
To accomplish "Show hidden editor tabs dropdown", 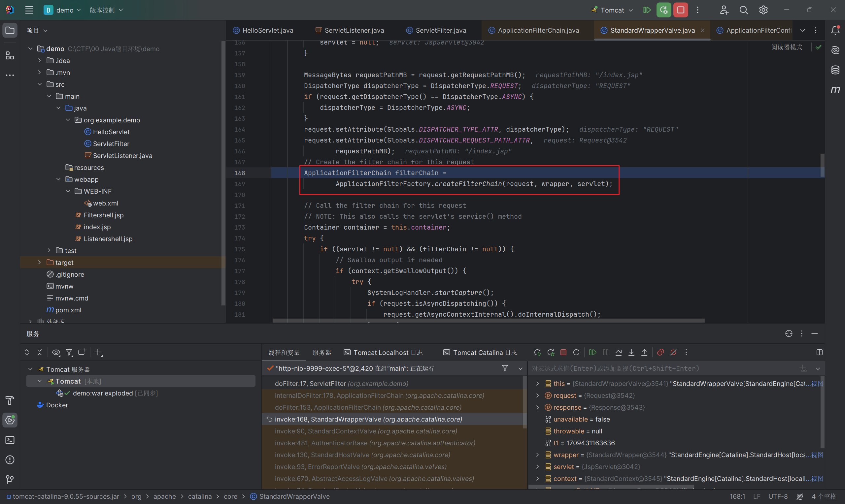I will 802,31.
